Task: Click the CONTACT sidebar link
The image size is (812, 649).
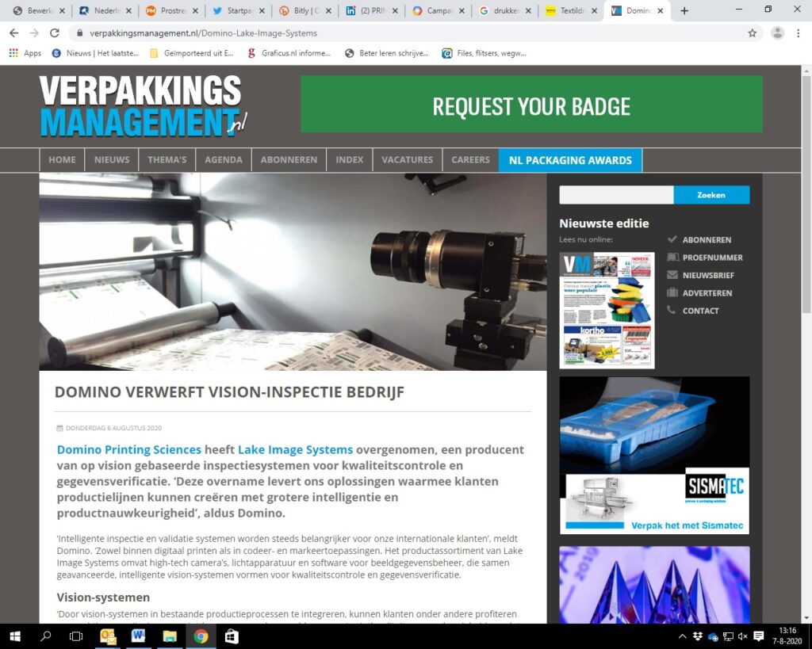Action: pos(693,311)
